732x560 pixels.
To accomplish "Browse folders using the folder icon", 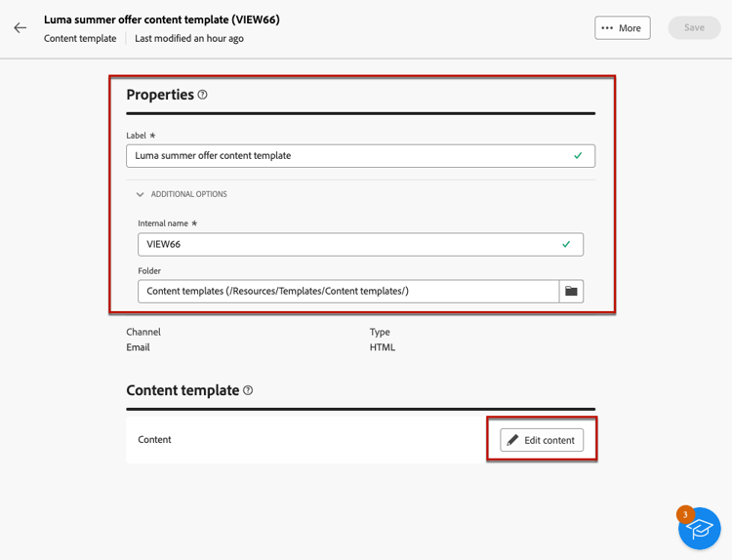I will point(571,291).
